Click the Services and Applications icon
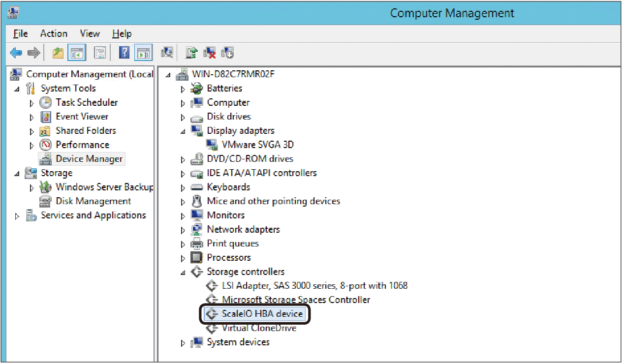 coord(31,215)
